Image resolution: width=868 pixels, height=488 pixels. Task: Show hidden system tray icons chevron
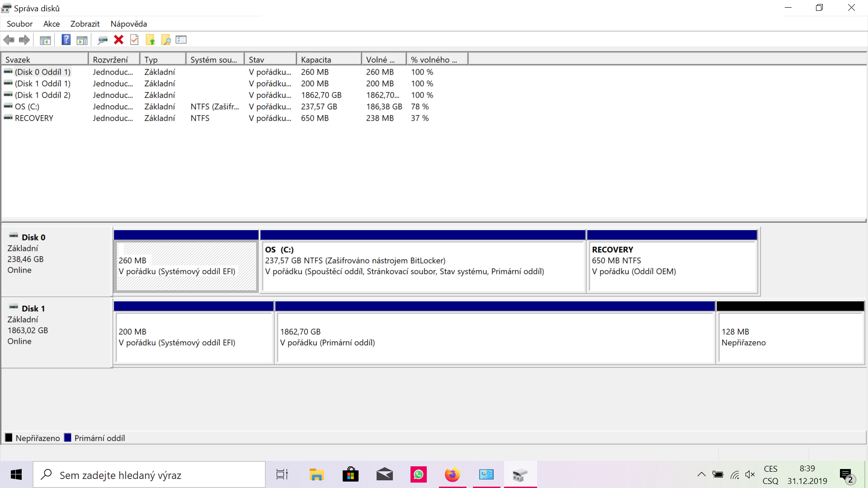point(701,474)
